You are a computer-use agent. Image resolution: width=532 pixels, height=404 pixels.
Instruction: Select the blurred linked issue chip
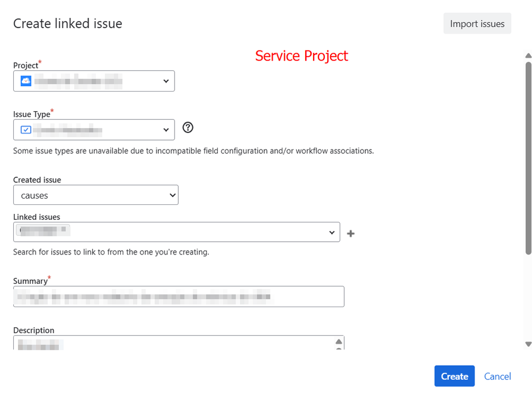[43, 230]
